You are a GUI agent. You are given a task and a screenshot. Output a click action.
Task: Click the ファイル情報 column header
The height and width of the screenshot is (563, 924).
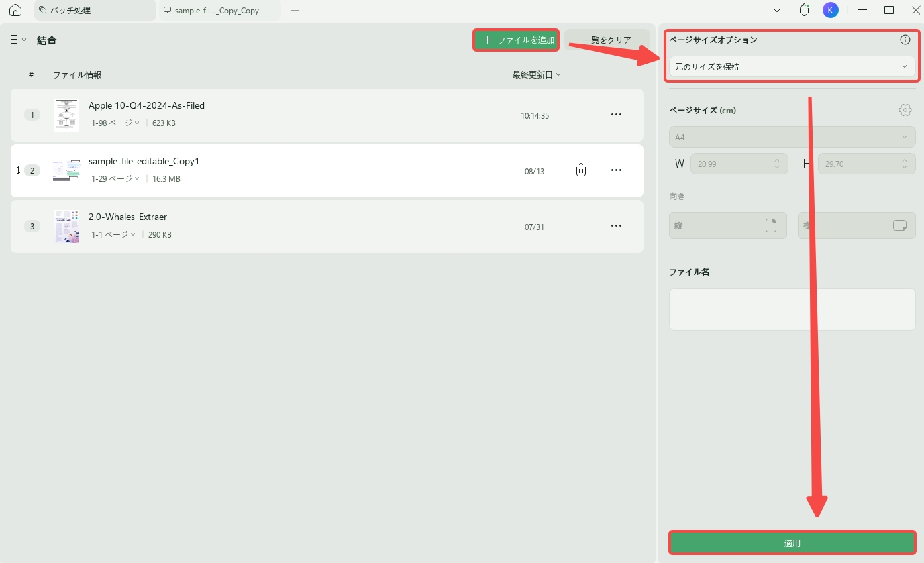pyautogui.click(x=77, y=74)
